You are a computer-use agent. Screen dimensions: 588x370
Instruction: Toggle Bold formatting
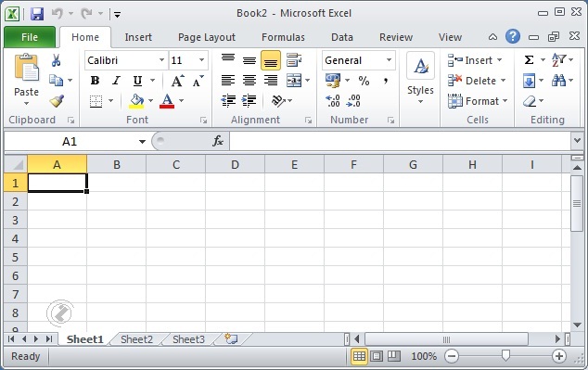pyautogui.click(x=95, y=81)
